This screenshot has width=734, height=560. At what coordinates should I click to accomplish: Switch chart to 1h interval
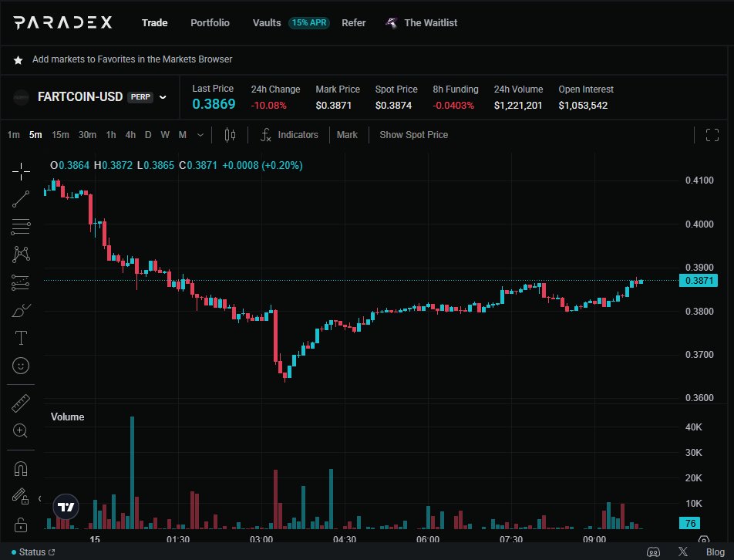pos(111,135)
